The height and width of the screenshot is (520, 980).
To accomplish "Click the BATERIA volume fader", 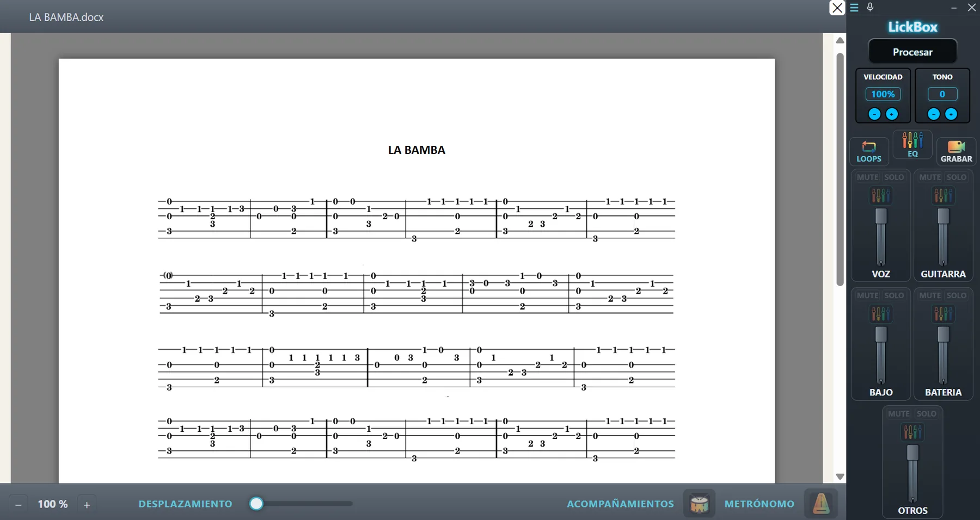I will coord(943,335).
